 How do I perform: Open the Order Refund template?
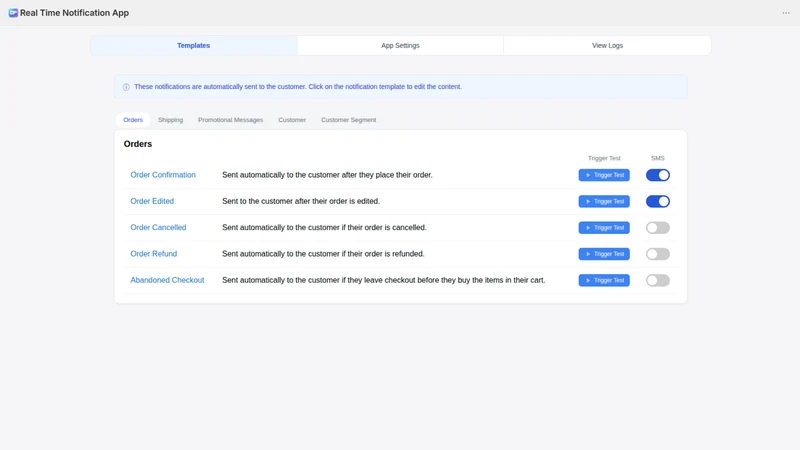[154, 254]
